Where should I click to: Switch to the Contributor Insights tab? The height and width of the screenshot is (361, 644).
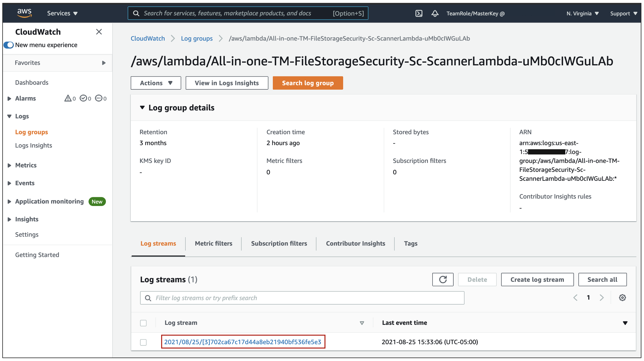[x=356, y=244]
